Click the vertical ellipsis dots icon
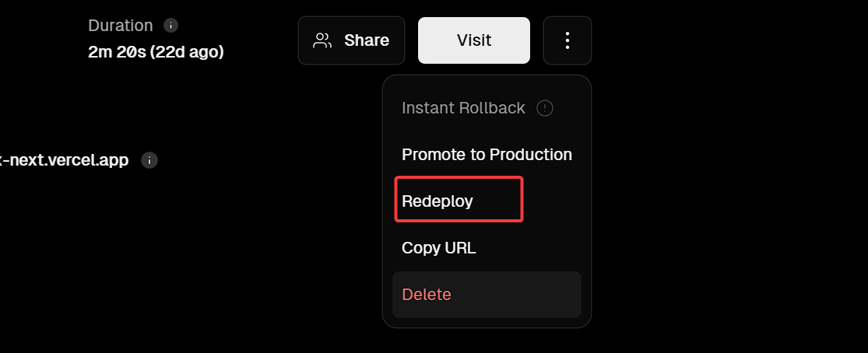 [568, 40]
